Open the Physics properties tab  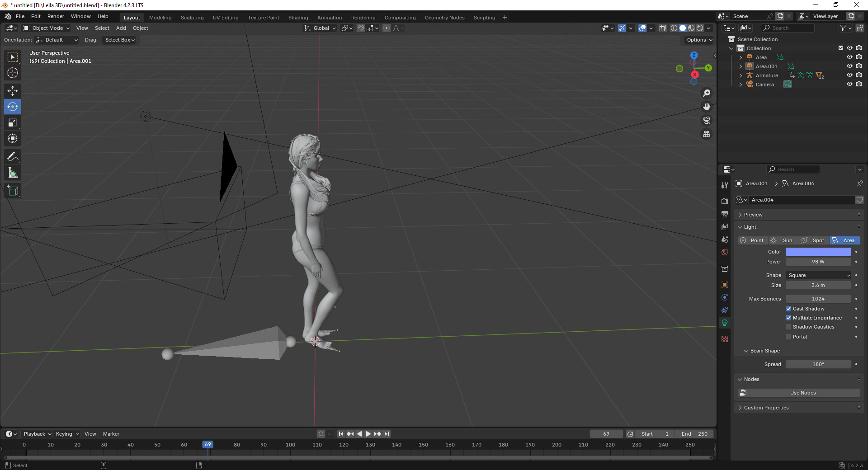(725, 297)
